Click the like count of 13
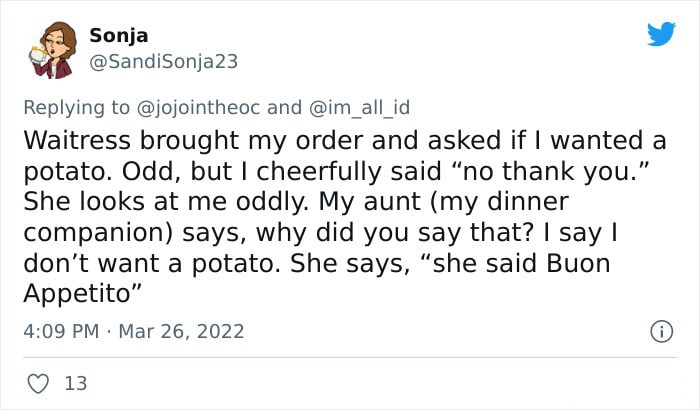The height and width of the screenshot is (410, 700). [x=76, y=384]
